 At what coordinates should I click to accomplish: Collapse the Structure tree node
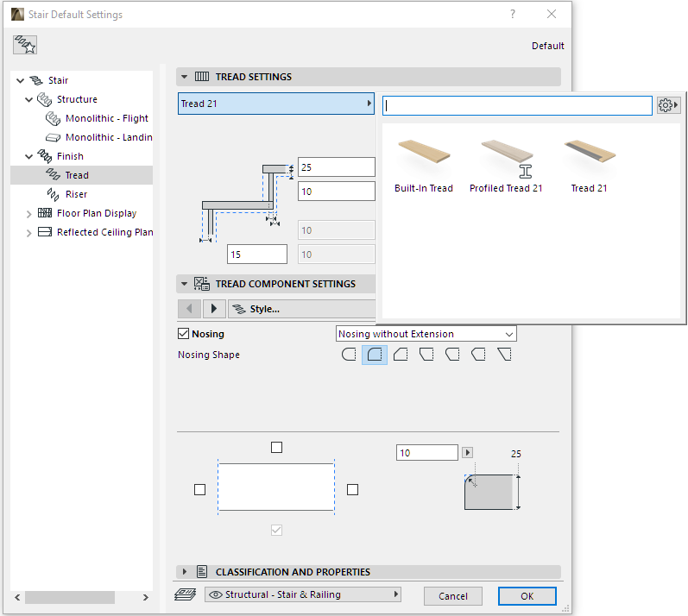pyautogui.click(x=29, y=99)
